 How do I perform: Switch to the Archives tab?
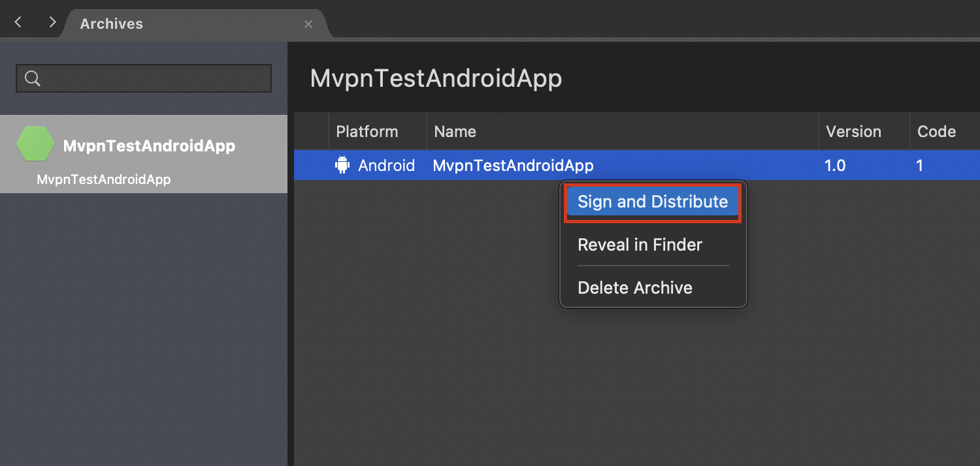click(112, 24)
